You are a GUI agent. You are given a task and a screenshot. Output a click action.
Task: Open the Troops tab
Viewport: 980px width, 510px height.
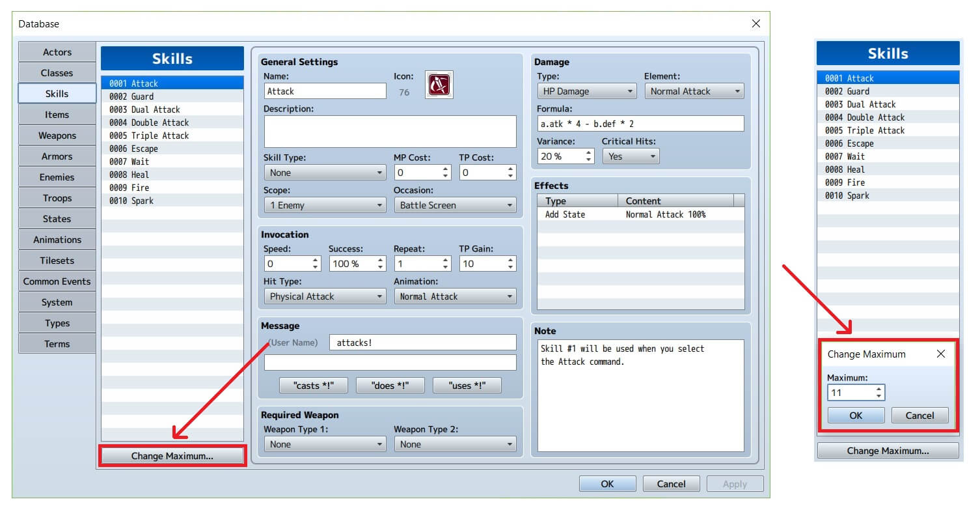57,198
